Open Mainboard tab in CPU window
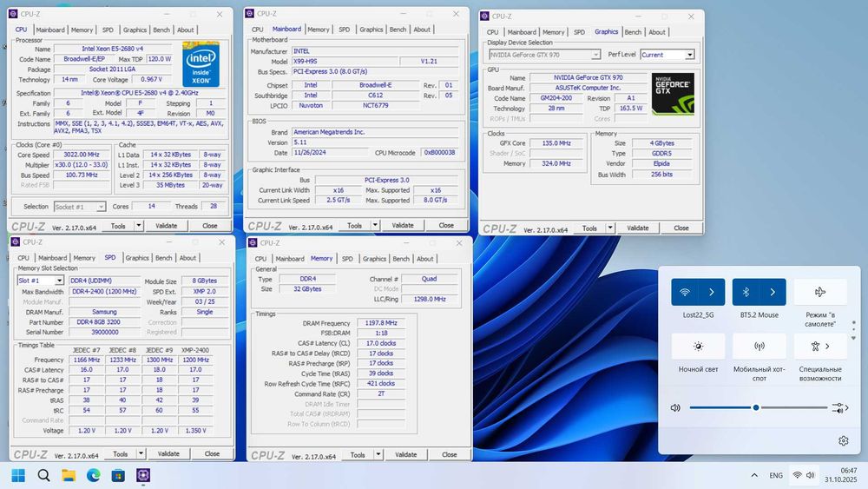Screen dimensions: 868x489 point(50,30)
